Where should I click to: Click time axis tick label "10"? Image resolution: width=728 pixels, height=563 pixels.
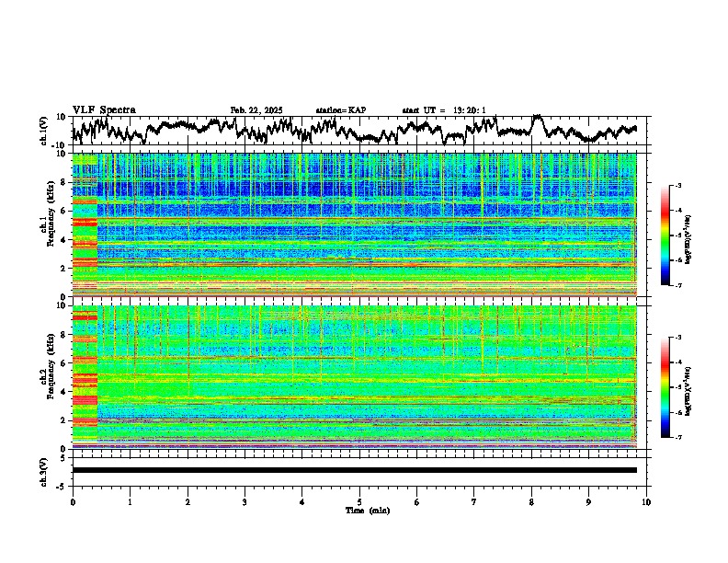646,502
